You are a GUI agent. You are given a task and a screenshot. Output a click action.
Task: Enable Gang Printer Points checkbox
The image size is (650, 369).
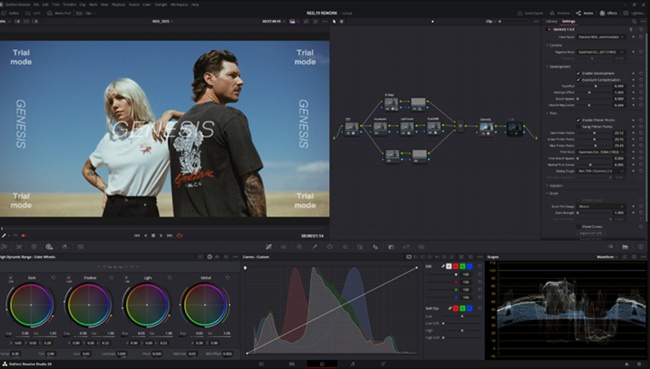[578, 126]
